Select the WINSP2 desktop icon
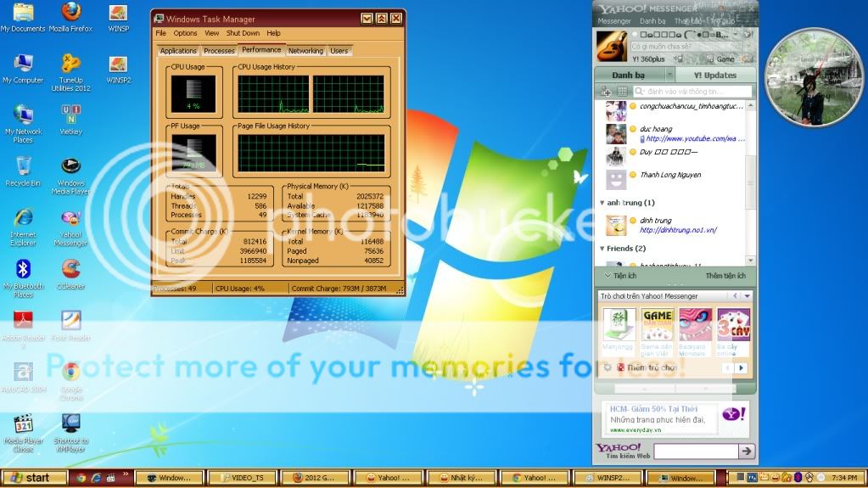Image resolution: width=868 pixels, height=488 pixels. click(118, 70)
